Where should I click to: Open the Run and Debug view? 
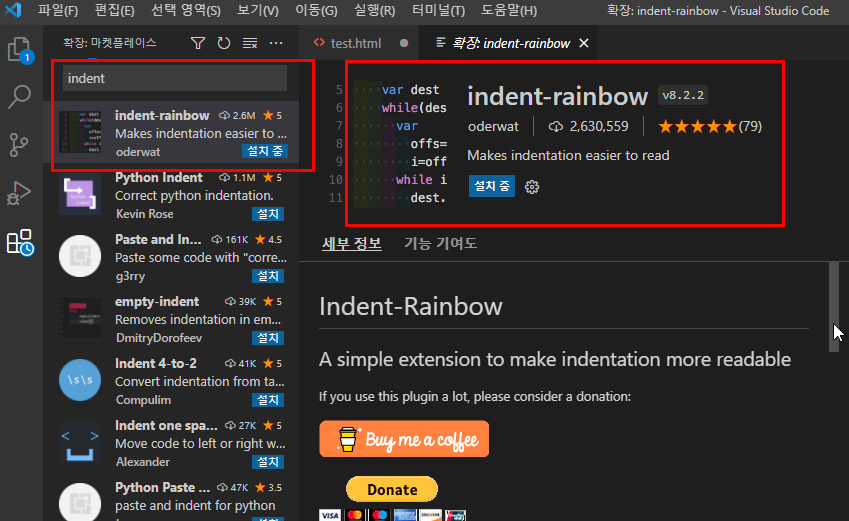(x=19, y=193)
